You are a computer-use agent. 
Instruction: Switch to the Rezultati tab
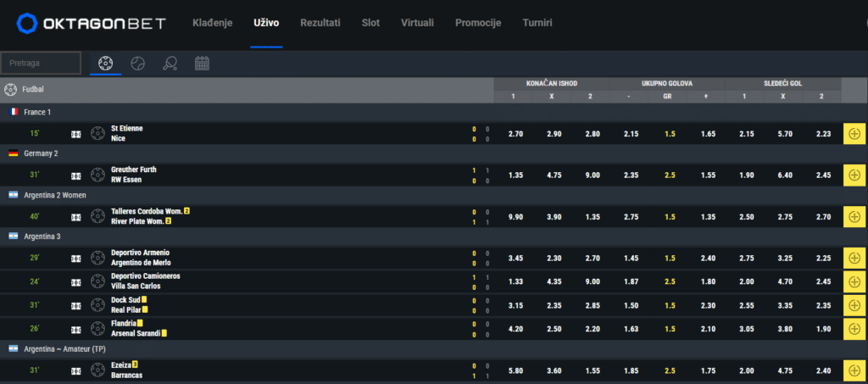(320, 23)
